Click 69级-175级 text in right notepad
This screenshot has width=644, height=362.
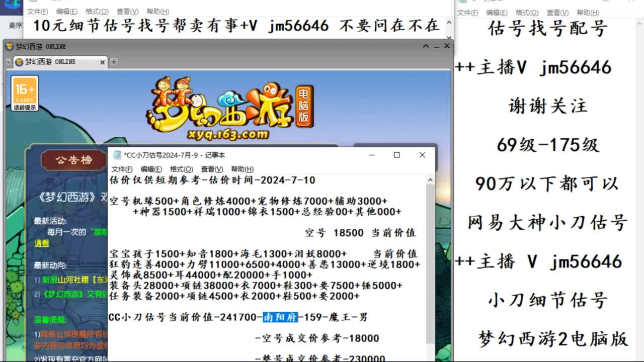(x=548, y=145)
